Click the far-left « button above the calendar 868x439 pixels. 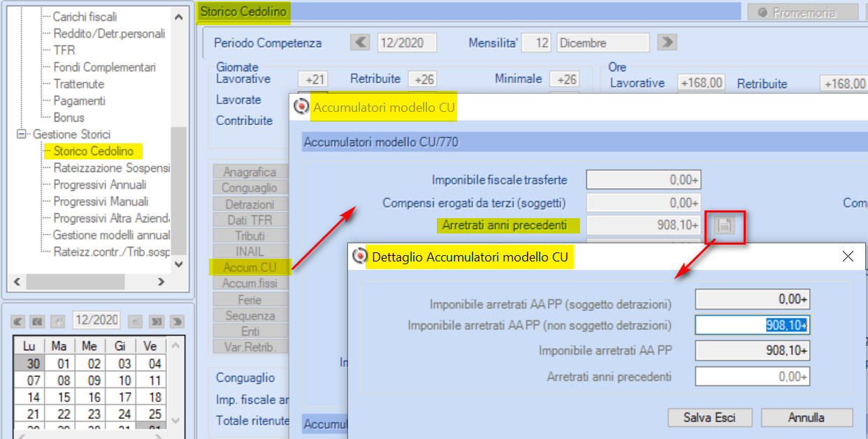19,322
